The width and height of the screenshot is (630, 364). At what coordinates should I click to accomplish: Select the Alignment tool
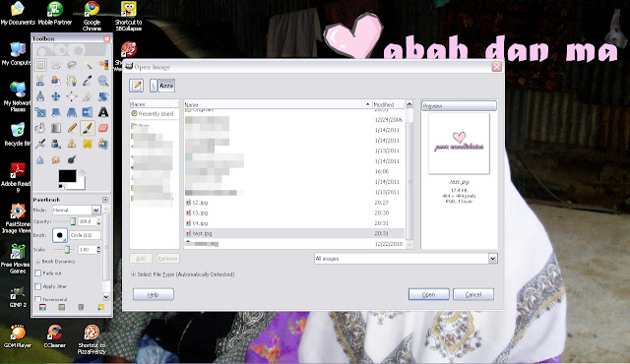click(x=72, y=96)
